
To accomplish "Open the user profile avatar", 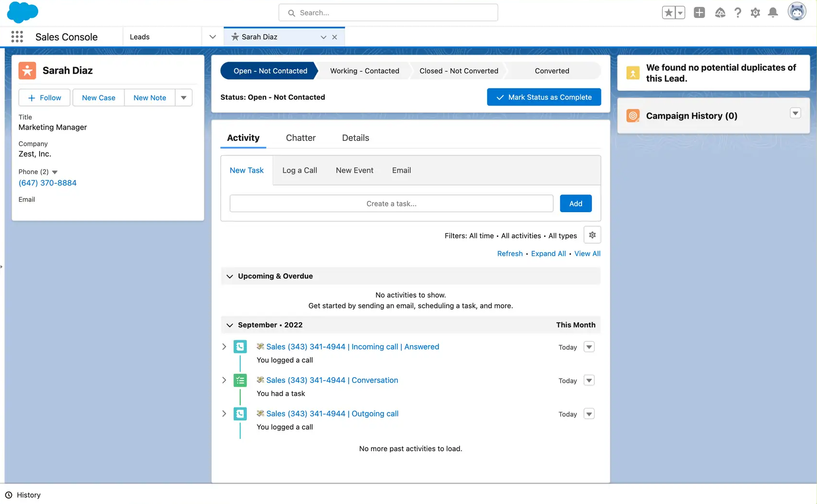I will pos(797,12).
